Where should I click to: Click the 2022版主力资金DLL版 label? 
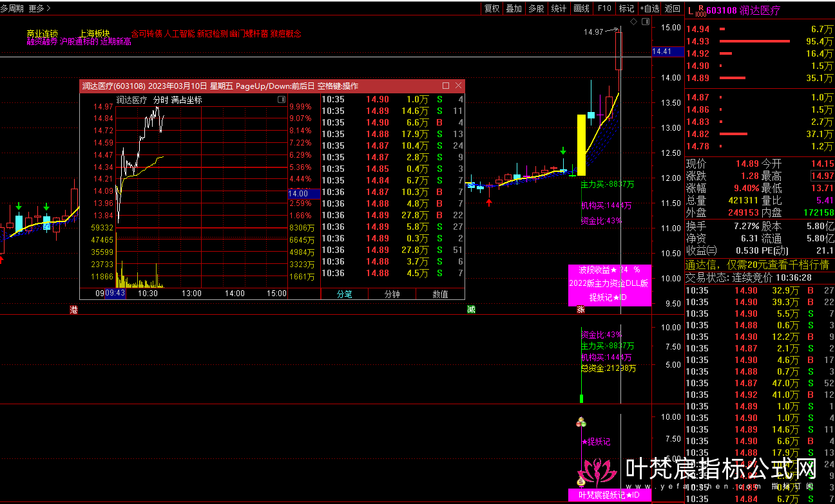pos(609,283)
